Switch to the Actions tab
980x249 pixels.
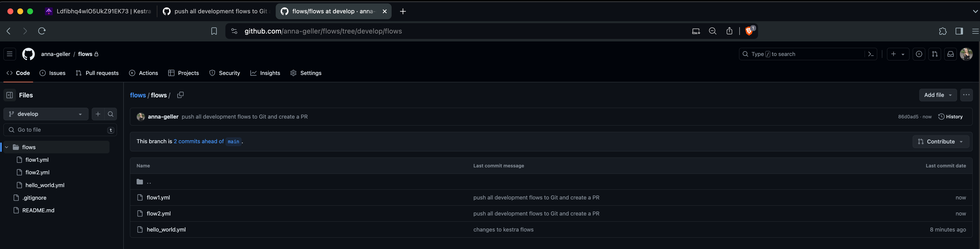tap(144, 73)
